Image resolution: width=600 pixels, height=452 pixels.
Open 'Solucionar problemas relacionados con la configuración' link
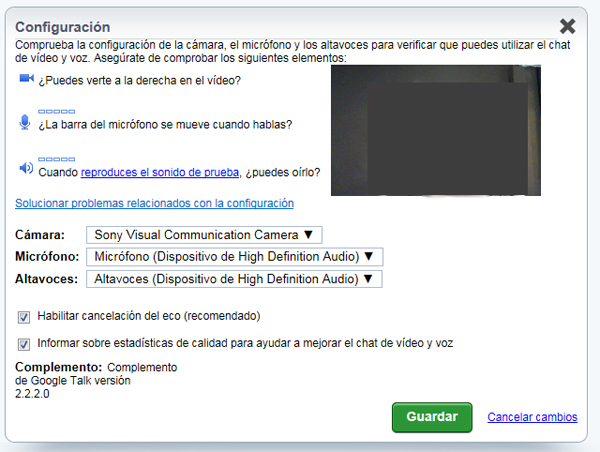tap(154, 203)
